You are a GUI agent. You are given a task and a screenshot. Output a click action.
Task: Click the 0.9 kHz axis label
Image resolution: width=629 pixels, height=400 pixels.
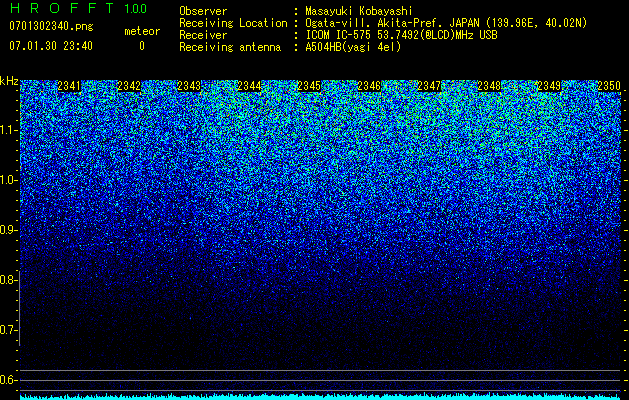click(8, 230)
